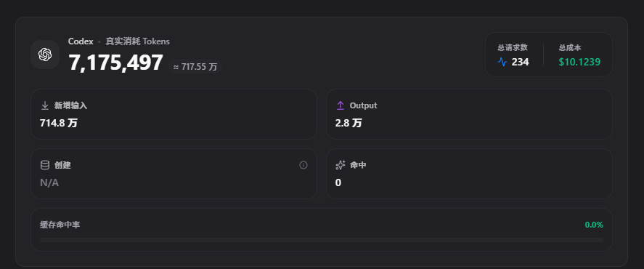
Task: Click the 缓存命中率 progress bar
Action: [x=322, y=240]
